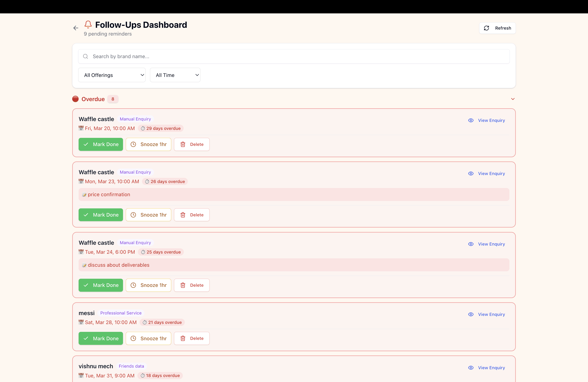Screen dimensions: 588x382
Task: Open the All Time filter dropdown
Action: point(175,75)
